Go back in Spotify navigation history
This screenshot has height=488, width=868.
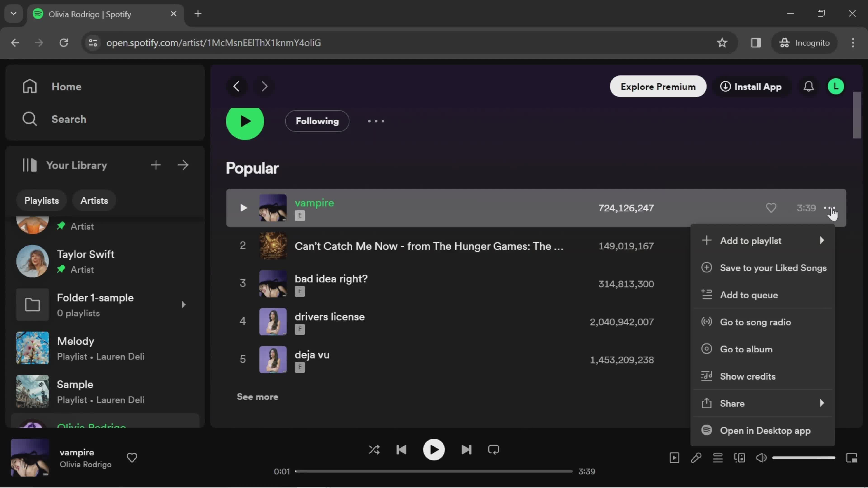[x=236, y=87]
